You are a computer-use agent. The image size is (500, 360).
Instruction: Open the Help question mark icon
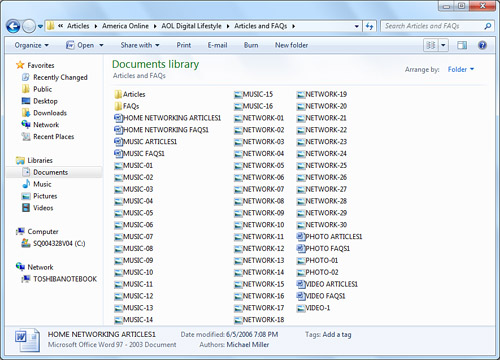point(482,45)
